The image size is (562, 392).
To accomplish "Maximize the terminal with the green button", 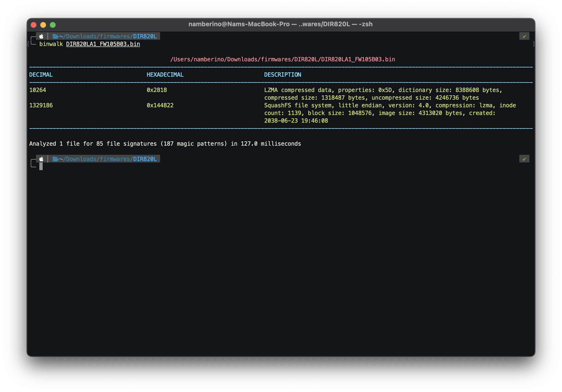I will pyautogui.click(x=53, y=25).
